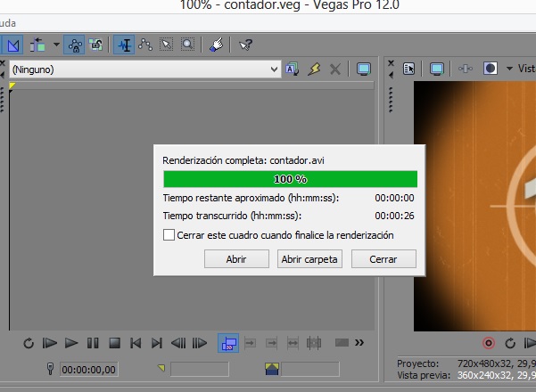Select the envelope edit tool
536x392 pixels.
145,45
